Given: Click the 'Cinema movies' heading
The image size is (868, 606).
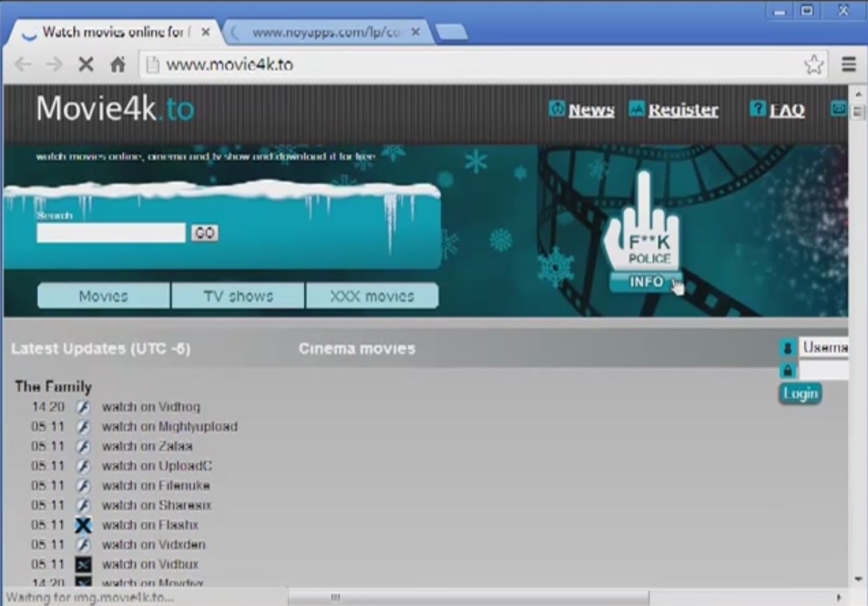Looking at the screenshot, I should (357, 348).
